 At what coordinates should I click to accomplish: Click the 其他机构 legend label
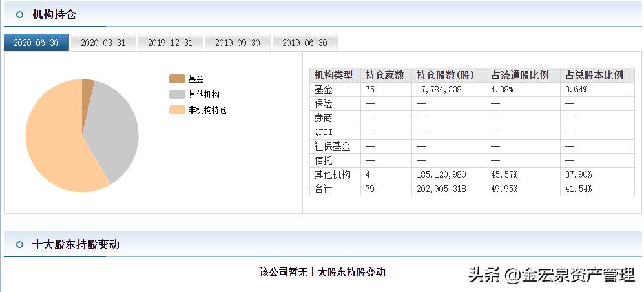pyautogui.click(x=203, y=94)
